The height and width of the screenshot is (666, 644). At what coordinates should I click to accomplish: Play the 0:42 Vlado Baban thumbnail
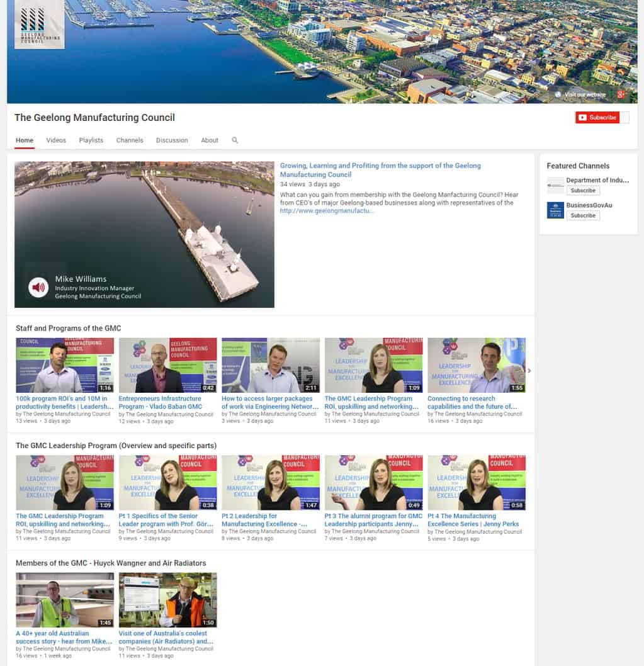pyautogui.click(x=168, y=365)
